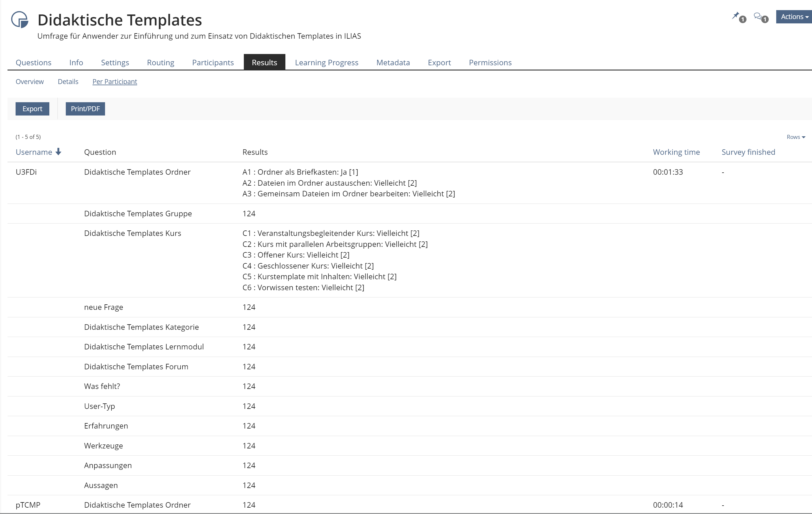Open the Permissions tab

pos(490,62)
